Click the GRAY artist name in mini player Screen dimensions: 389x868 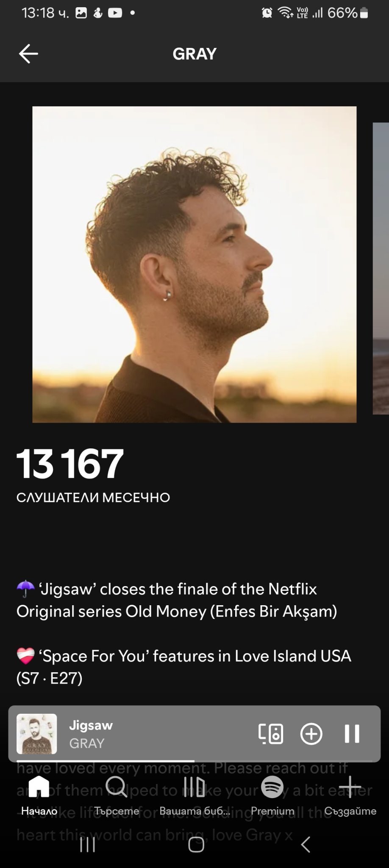coord(87,743)
